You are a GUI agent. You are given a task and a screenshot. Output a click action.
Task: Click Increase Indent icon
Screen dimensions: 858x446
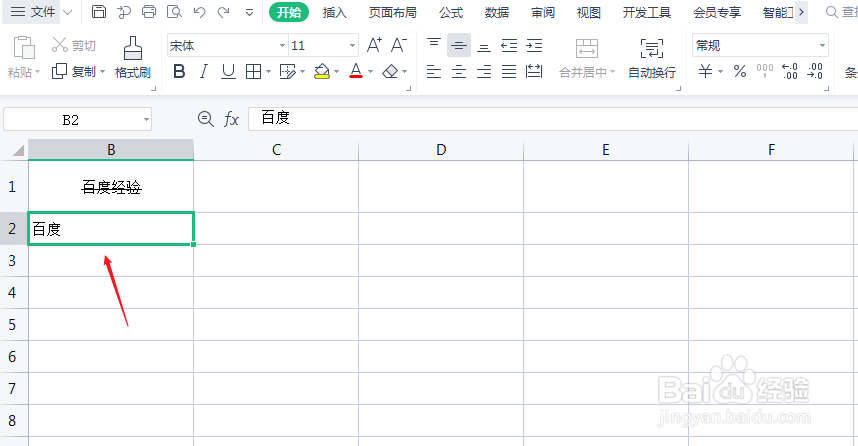point(534,45)
